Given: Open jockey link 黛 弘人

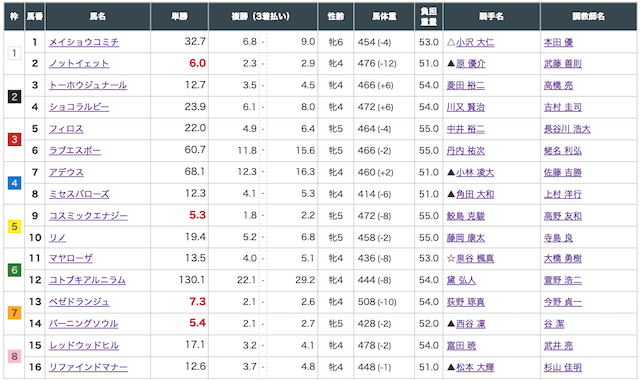Looking at the screenshot, I should click(x=461, y=280).
